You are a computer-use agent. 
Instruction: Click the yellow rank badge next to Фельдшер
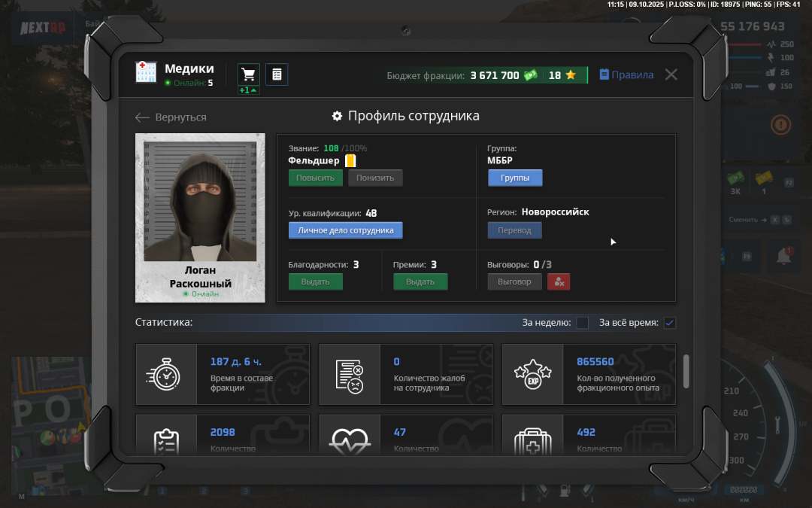[350, 160]
